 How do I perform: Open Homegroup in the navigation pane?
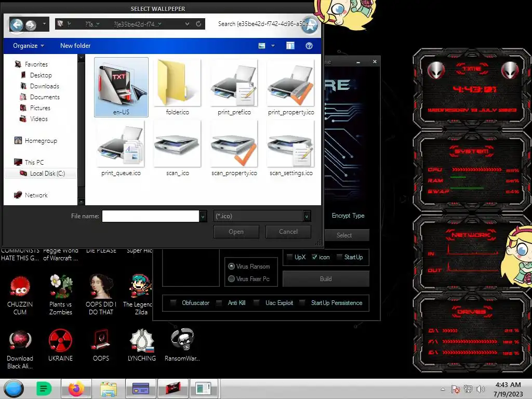41,140
